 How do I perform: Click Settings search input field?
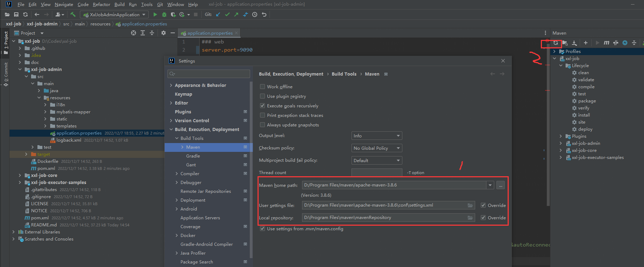(209, 73)
